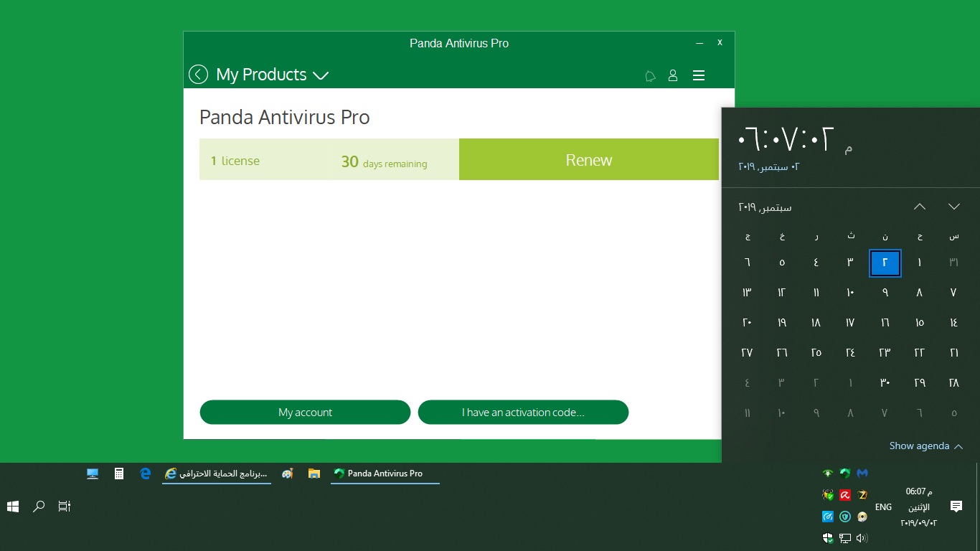This screenshot has height=551, width=980.
Task: Open Windows Security shield tray icon
Action: (828, 538)
